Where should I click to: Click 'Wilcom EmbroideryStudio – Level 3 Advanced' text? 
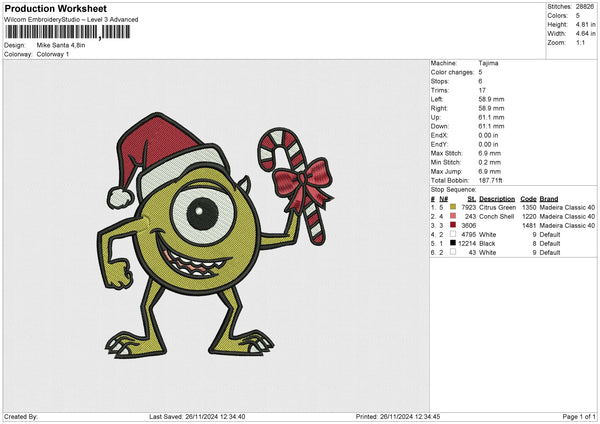click(71, 20)
